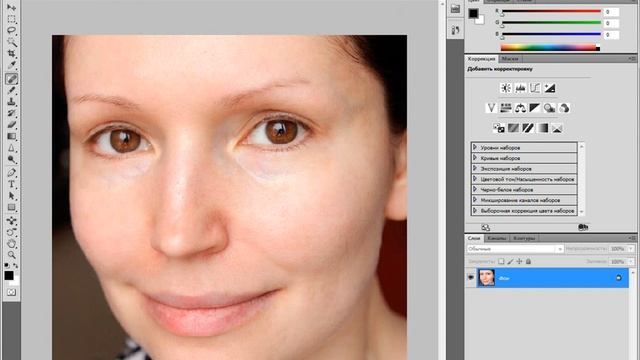Select the Eyedropper tool
This screenshot has width=640, height=360.
pyautogui.click(x=11, y=65)
